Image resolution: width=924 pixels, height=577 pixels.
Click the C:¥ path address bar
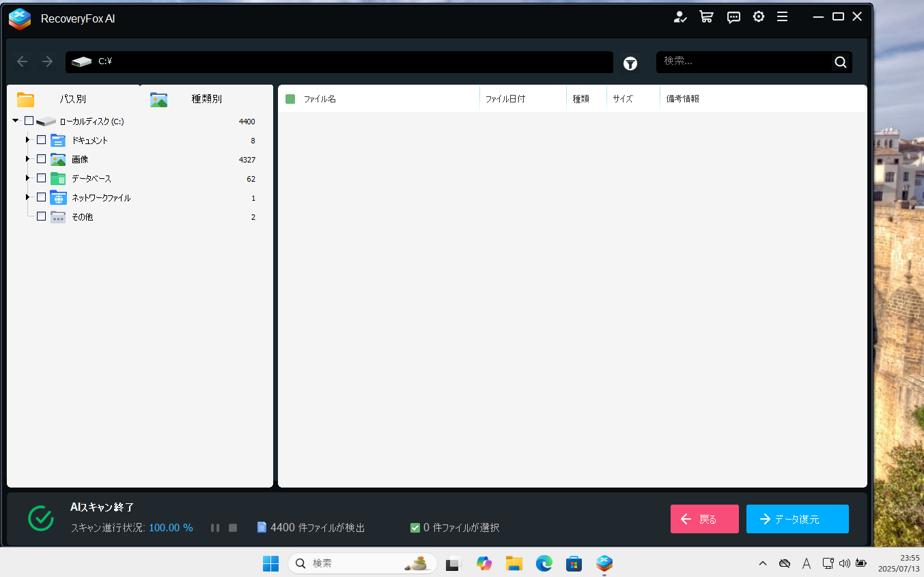pyautogui.click(x=339, y=61)
